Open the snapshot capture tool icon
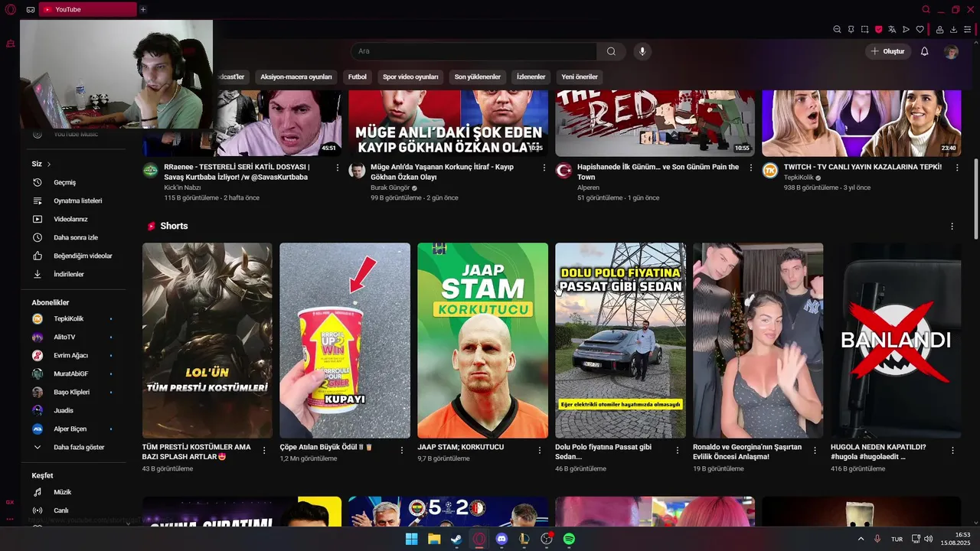Viewport: 980px width, 551px height. tap(864, 30)
